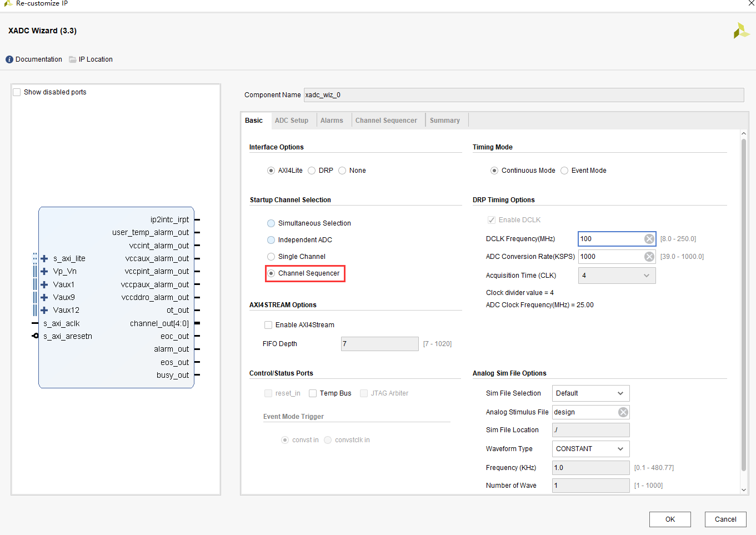Select None interface option
This screenshot has height=535, width=756.
pyautogui.click(x=342, y=171)
